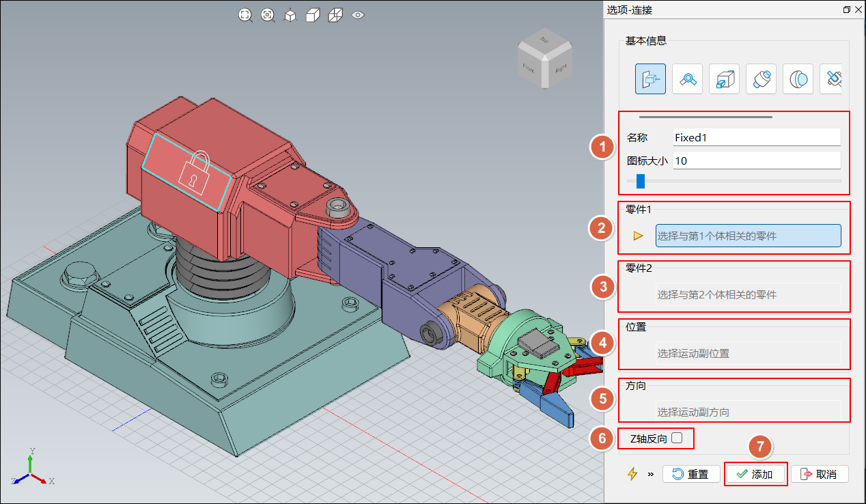Enable shaded solid display mode
Screen dimensions: 866x504
click(312, 15)
